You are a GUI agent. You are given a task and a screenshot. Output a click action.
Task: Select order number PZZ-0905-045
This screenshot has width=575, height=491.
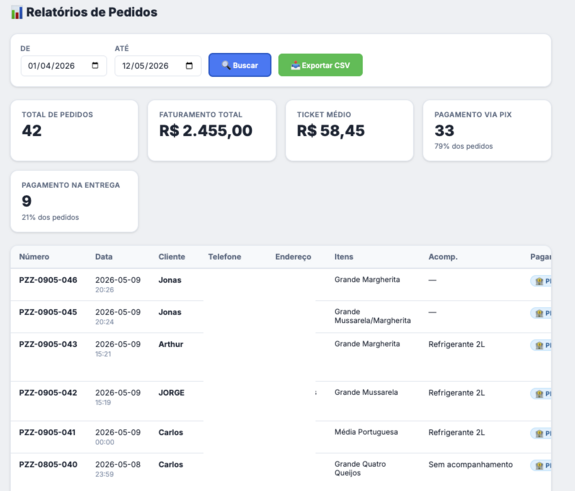pos(48,312)
